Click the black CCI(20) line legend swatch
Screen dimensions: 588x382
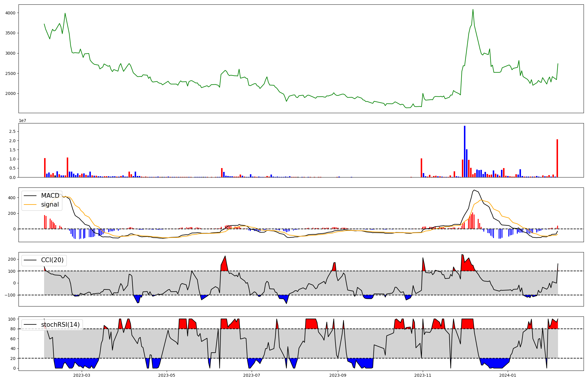click(30, 260)
